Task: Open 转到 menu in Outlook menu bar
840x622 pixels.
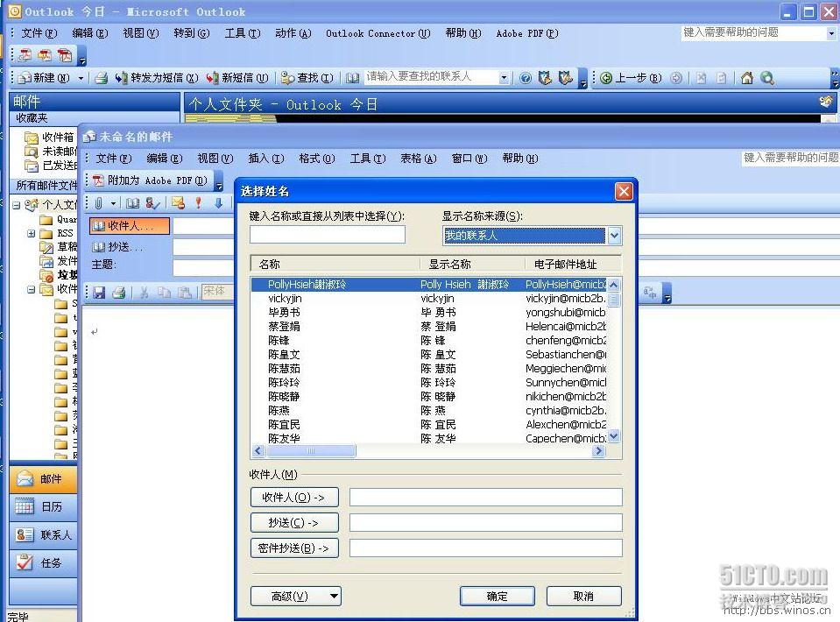Action: [191, 33]
